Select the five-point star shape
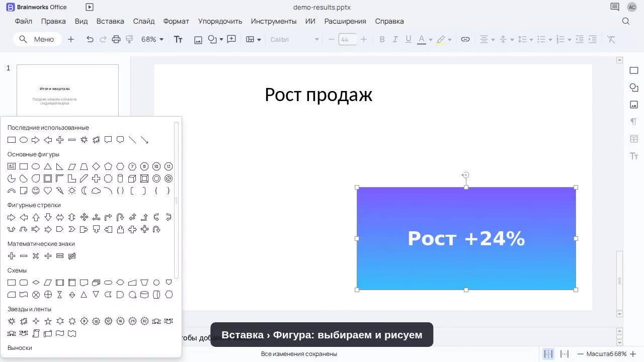This screenshot has height=362, width=644. [x=48, y=321]
